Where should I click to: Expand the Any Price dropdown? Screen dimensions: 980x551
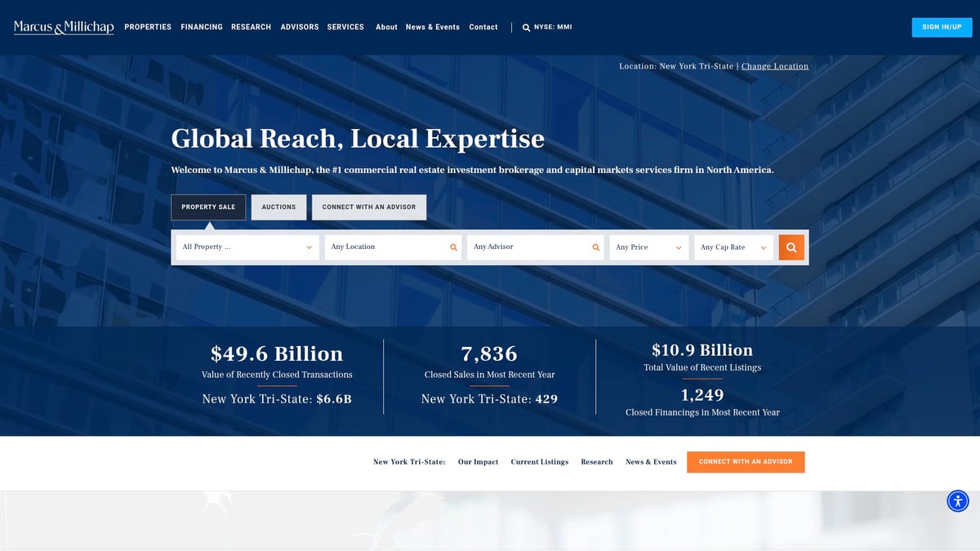coord(648,247)
